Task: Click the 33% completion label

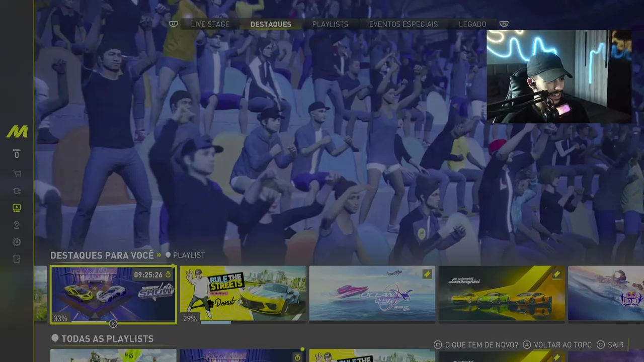Action: tap(60, 319)
